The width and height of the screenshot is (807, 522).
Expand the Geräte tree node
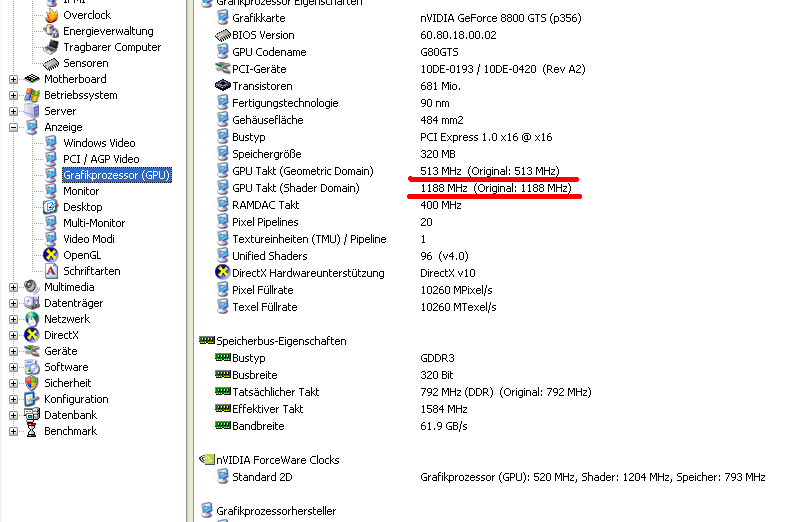(13, 351)
